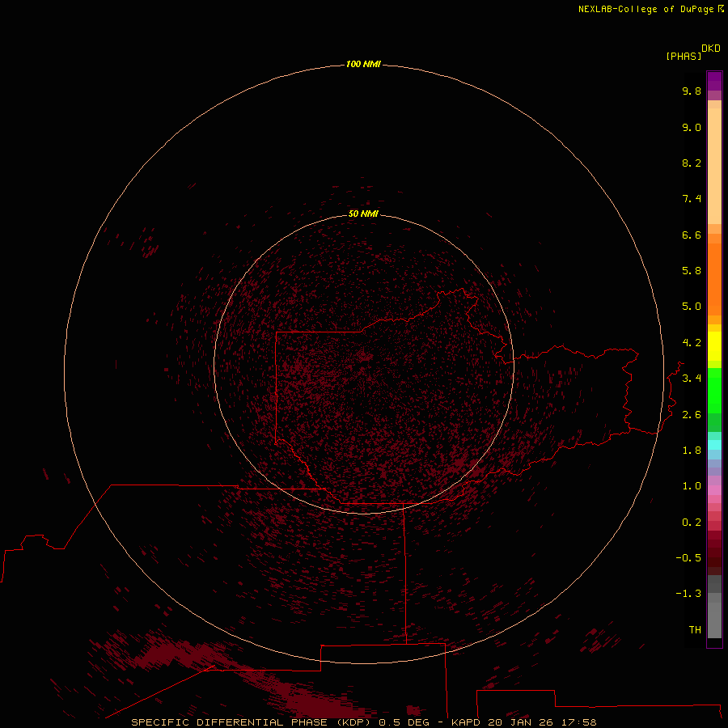Click the 1.8 scale value
This screenshot has width=728, height=728.
(692, 451)
